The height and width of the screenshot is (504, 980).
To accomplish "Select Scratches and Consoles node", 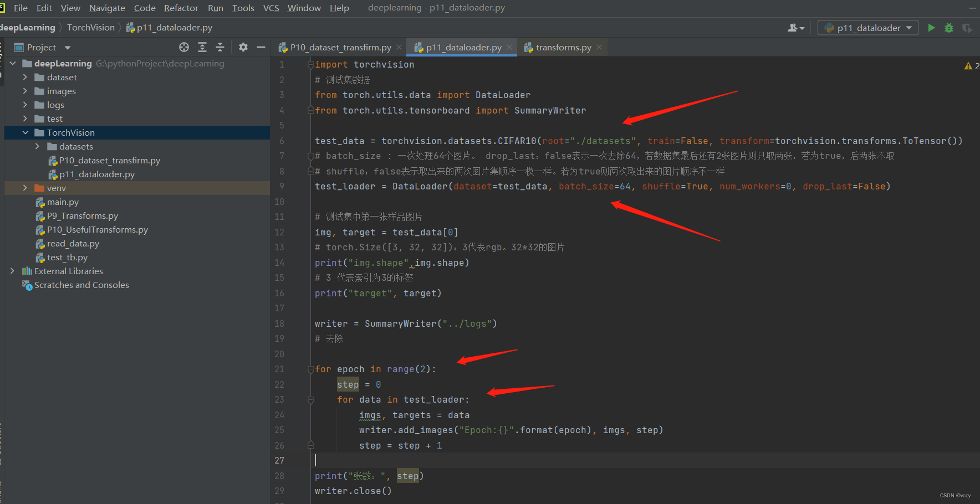I will pyautogui.click(x=81, y=285).
